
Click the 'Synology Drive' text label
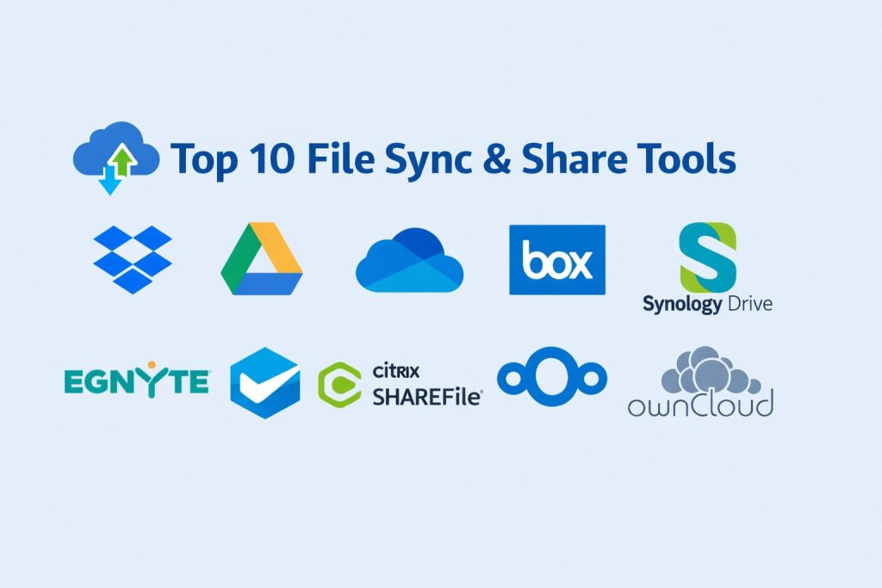(707, 304)
